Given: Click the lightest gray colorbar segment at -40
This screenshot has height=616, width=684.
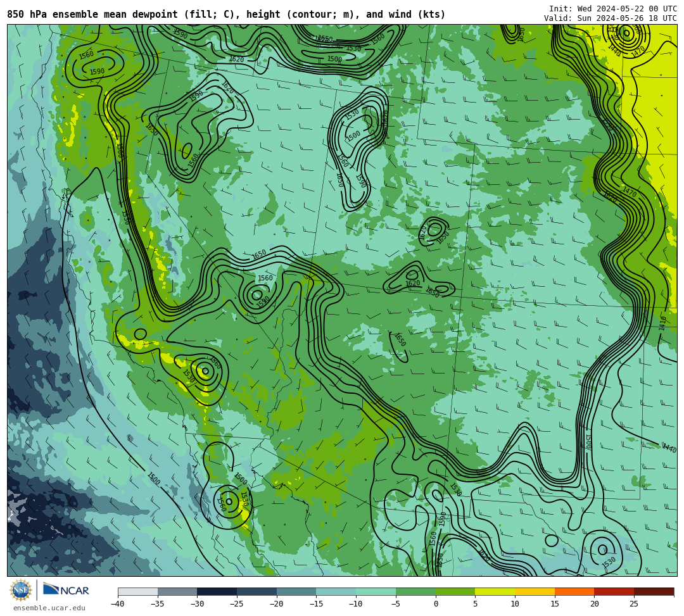Looking at the screenshot, I should (x=138, y=591).
